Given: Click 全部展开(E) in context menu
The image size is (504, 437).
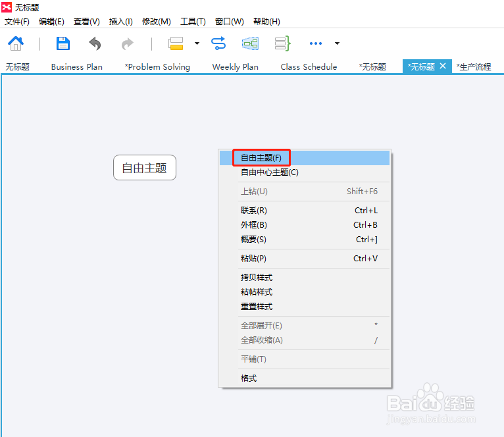Looking at the screenshot, I should [305, 325].
